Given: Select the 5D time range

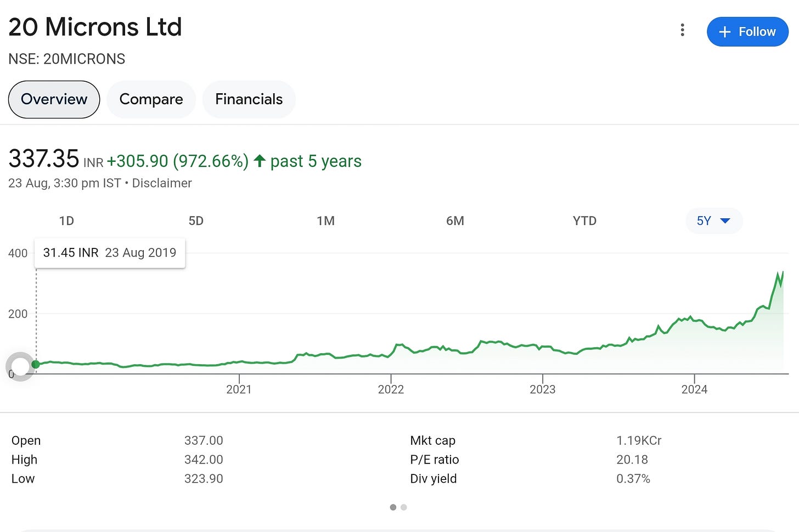Looking at the screenshot, I should (196, 221).
